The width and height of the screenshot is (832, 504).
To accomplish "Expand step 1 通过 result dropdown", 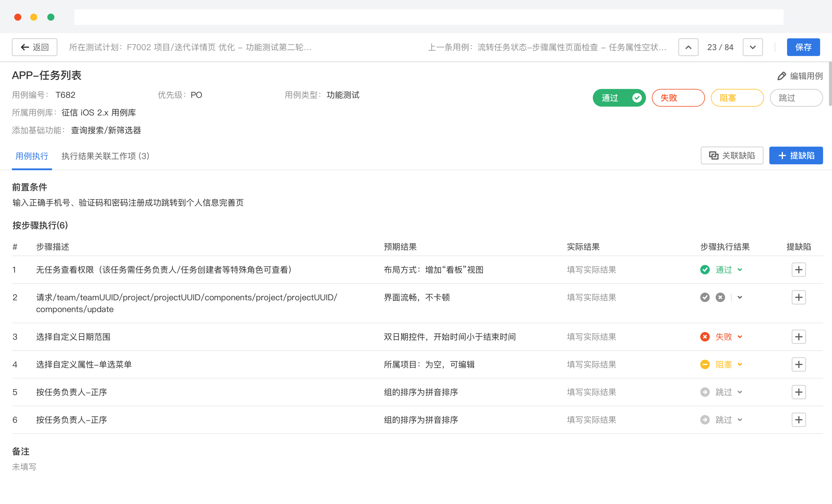I will click(740, 270).
